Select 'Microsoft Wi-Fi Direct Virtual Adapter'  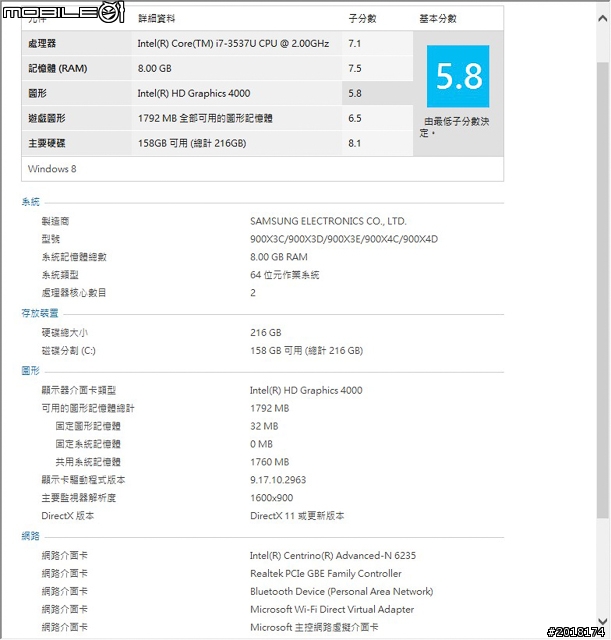coord(332,610)
